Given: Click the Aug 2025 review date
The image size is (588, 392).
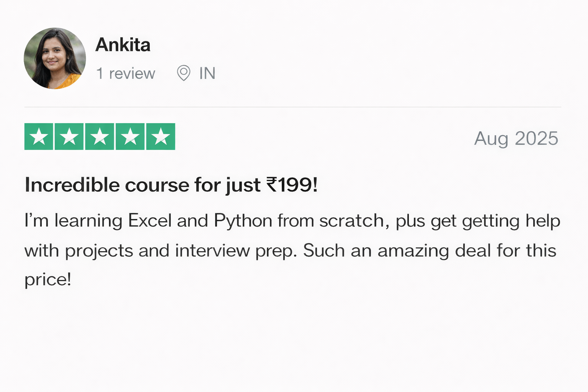Looking at the screenshot, I should [x=516, y=138].
